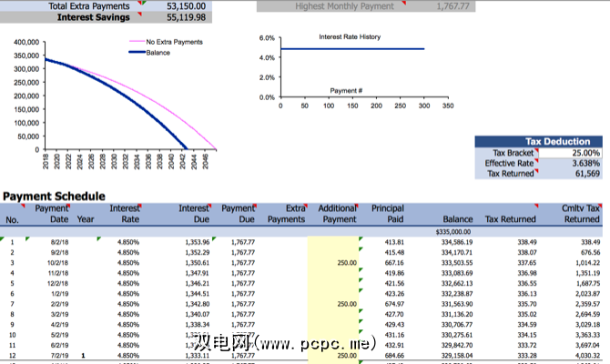
Task: Click the Principal Paid column header
Action: pyautogui.click(x=387, y=214)
